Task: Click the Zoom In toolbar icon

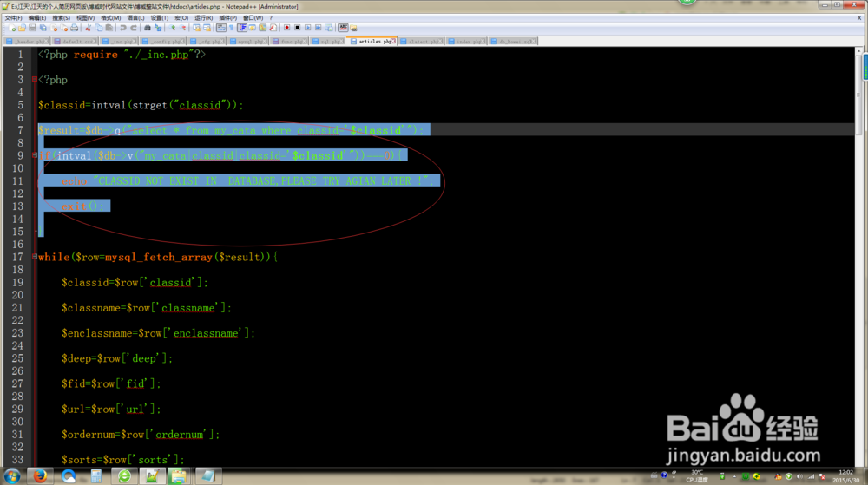Action: (x=172, y=28)
